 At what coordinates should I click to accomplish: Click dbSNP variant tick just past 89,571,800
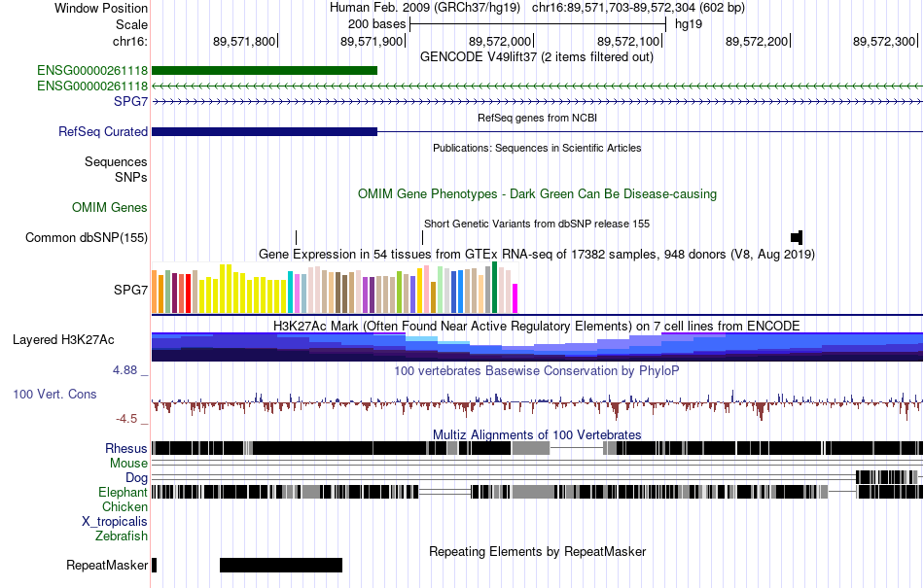296,238
